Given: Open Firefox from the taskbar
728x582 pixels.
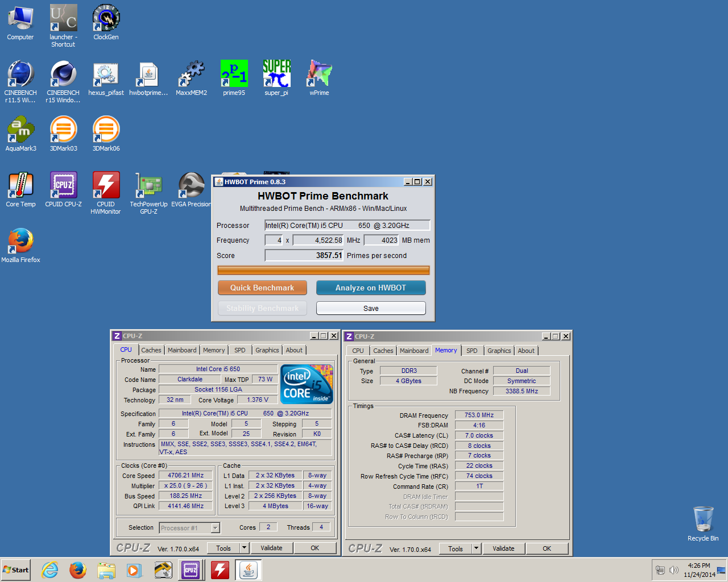Looking at the screenshot, I should [x=78, y=569].
